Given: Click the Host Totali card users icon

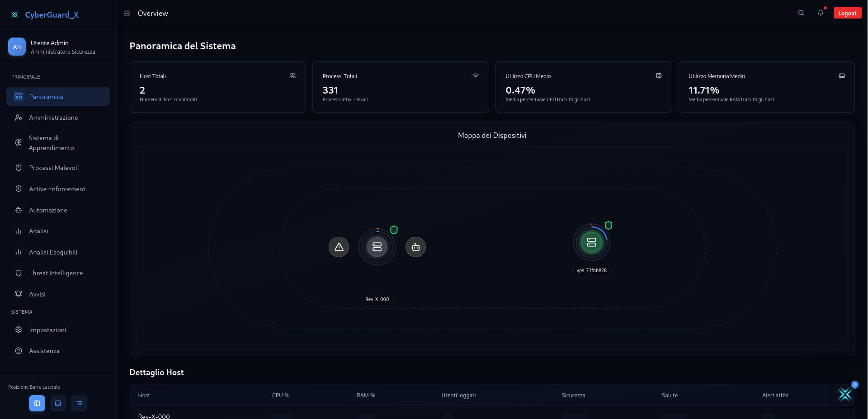Looking at the screenshot, I should click(x=292, y=76).
